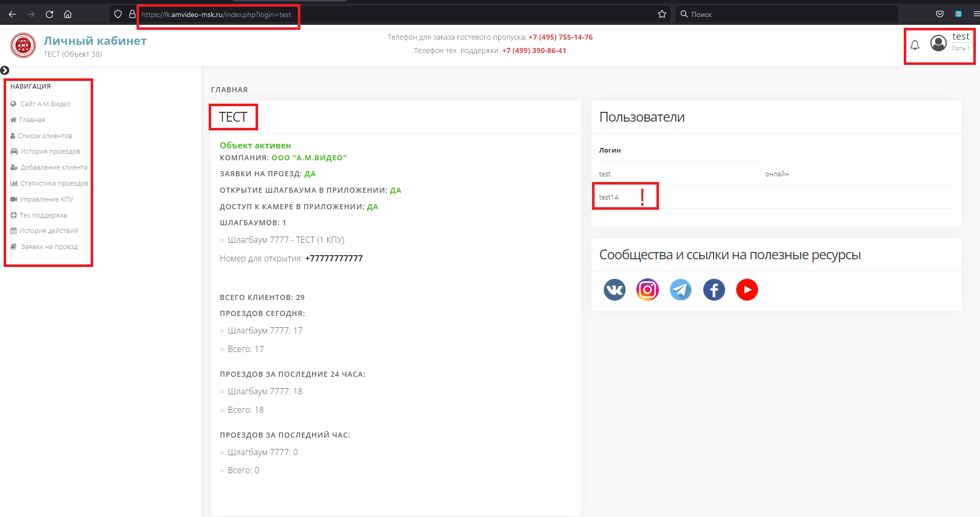Screen dimensions: 980x517
Task: Click ТЕСТ panel heading
Action: (x=233, y=117)
